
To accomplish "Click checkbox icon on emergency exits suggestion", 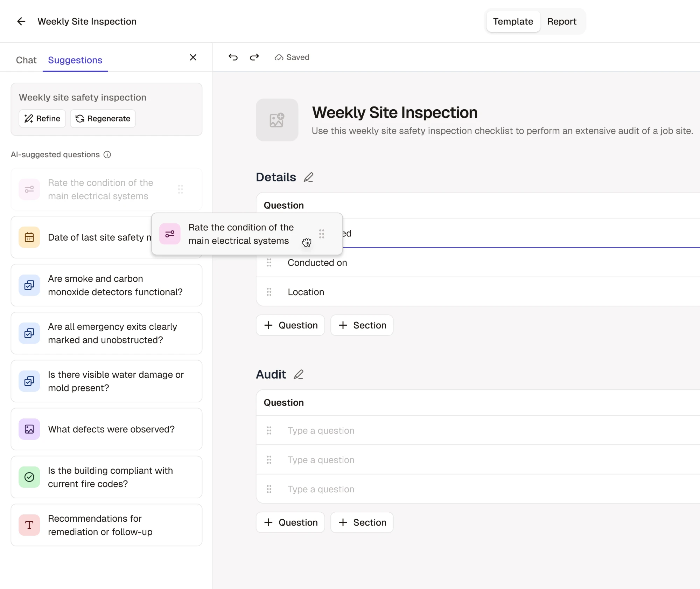I will [x=29, y=333].
